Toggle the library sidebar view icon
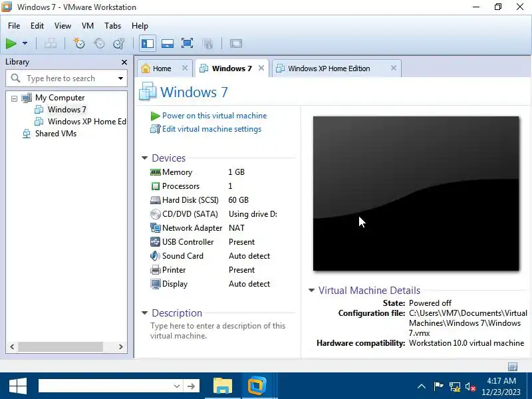This screenshot has width=532, height=399. pyautogui.click(x=148, y=43)
